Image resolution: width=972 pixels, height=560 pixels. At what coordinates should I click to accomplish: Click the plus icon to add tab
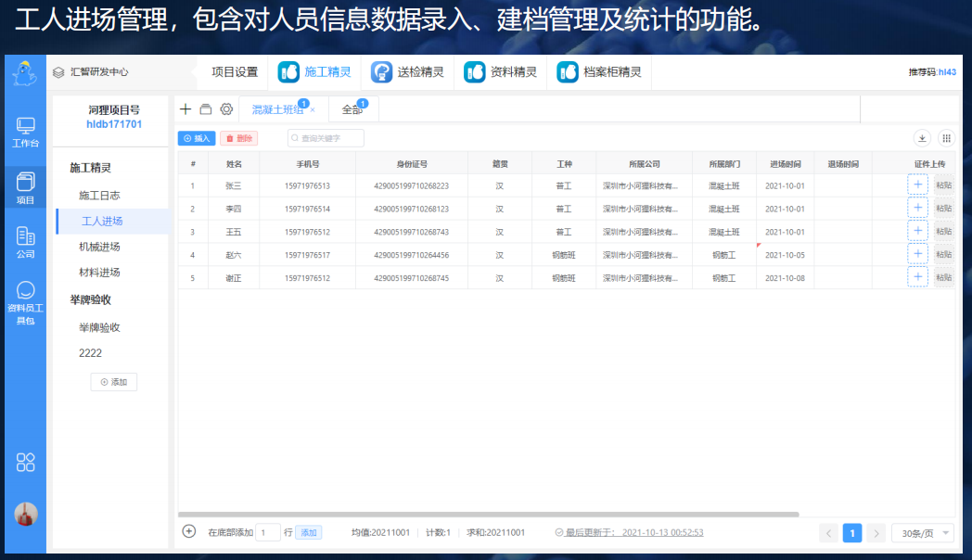(185, 109)
